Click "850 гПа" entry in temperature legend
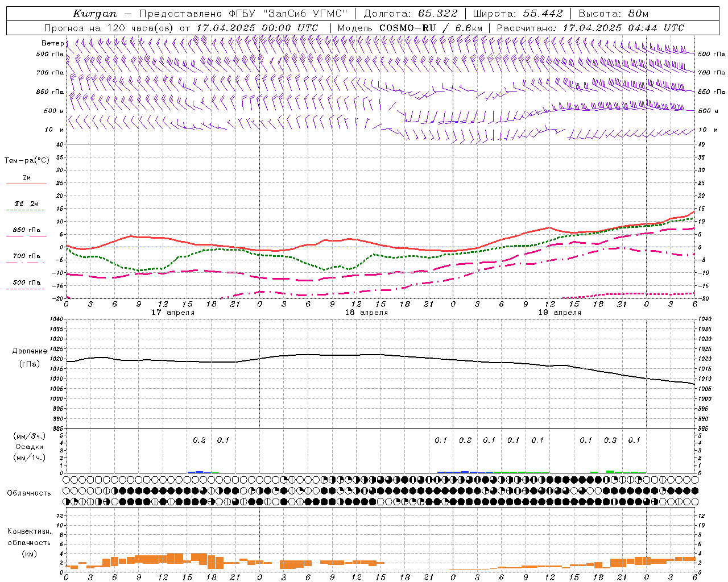 27,230
